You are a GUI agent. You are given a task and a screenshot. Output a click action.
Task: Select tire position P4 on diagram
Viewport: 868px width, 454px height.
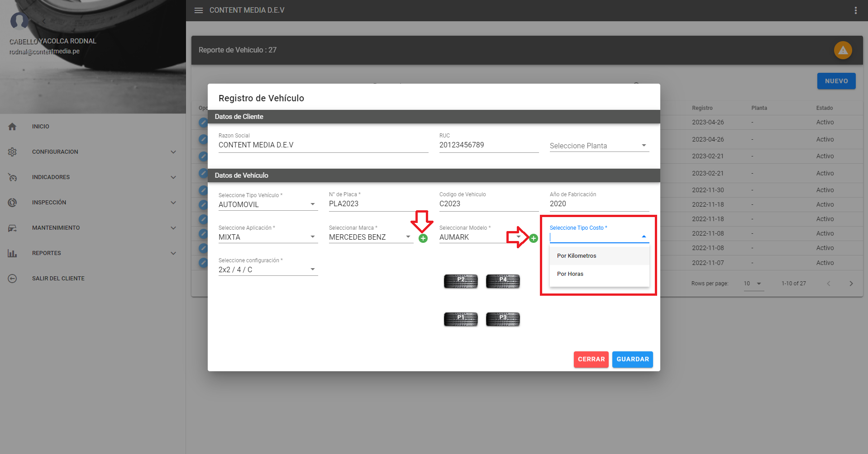503,281
